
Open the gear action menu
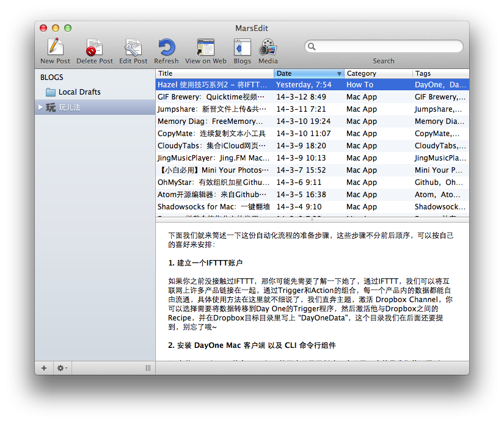[x=62, y=368]
